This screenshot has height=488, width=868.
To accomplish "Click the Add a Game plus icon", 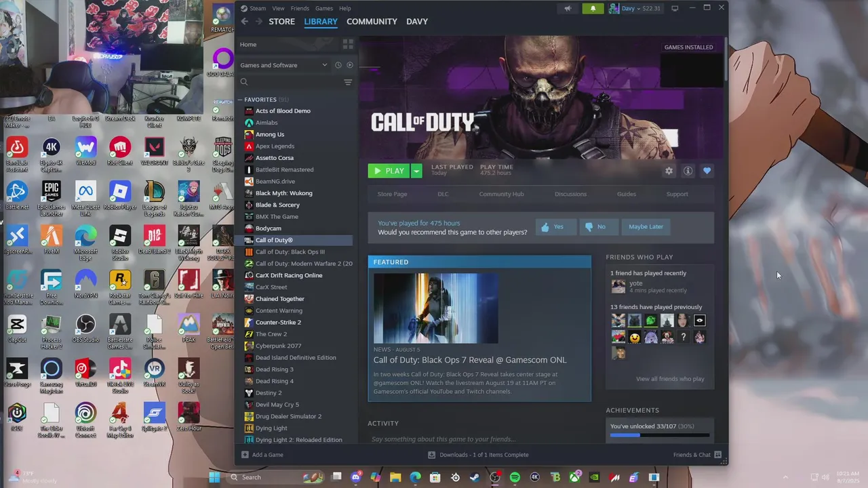I will coord(245,455).
